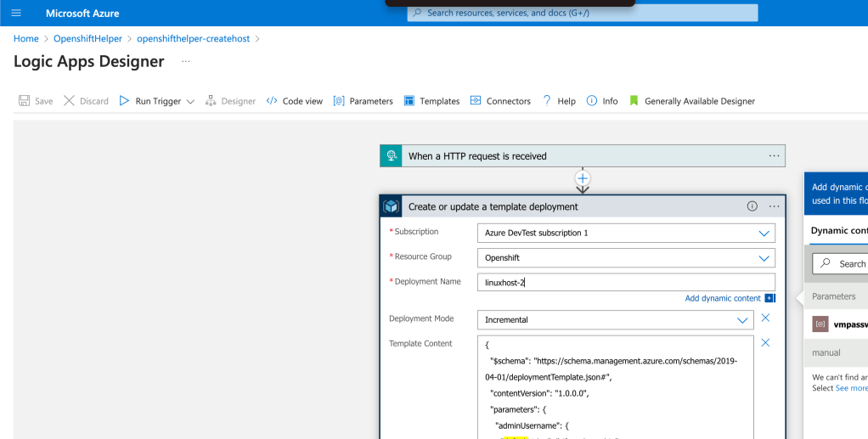Viewport: 868px width, 439px height.
Task: Expand the 'When a HTTP request is received' trigger
Action: pos(583,156)
